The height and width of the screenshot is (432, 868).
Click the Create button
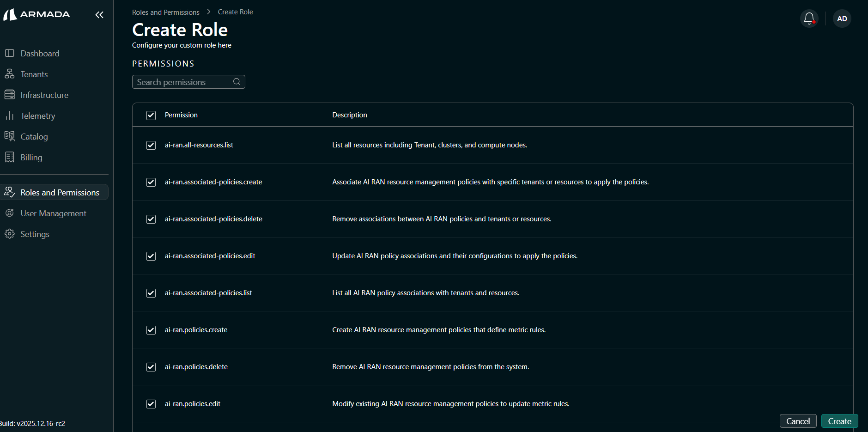pos(839,421)
